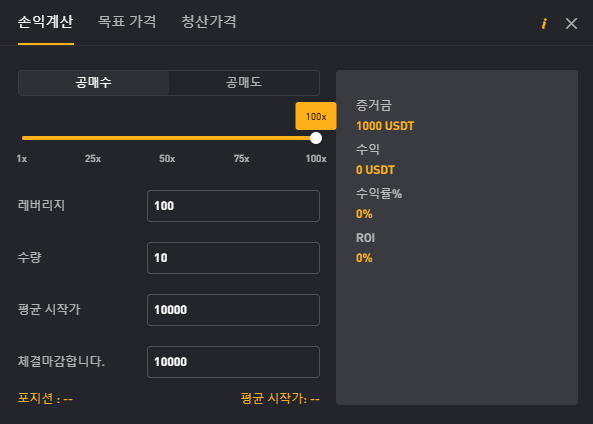This screenshot has width=593, height=424.
Task: Select the 공매도 toggle option
Action: click(244, 82)
